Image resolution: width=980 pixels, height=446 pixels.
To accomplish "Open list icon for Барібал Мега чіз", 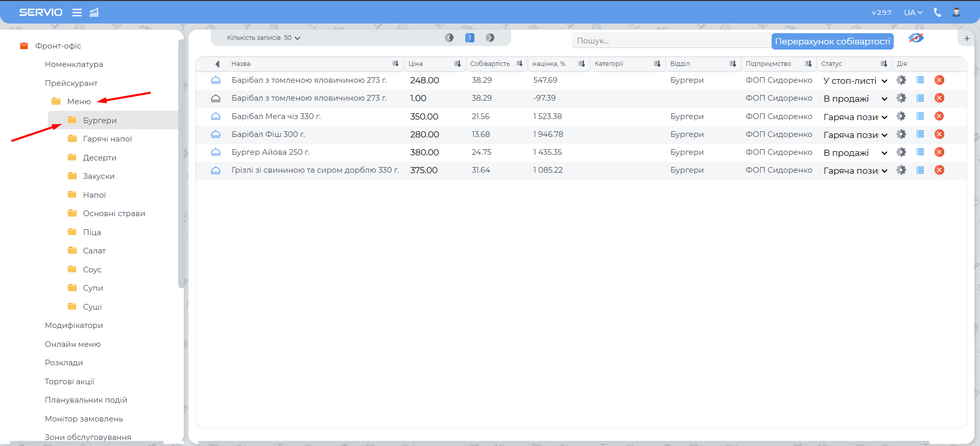I will (920, 116).
